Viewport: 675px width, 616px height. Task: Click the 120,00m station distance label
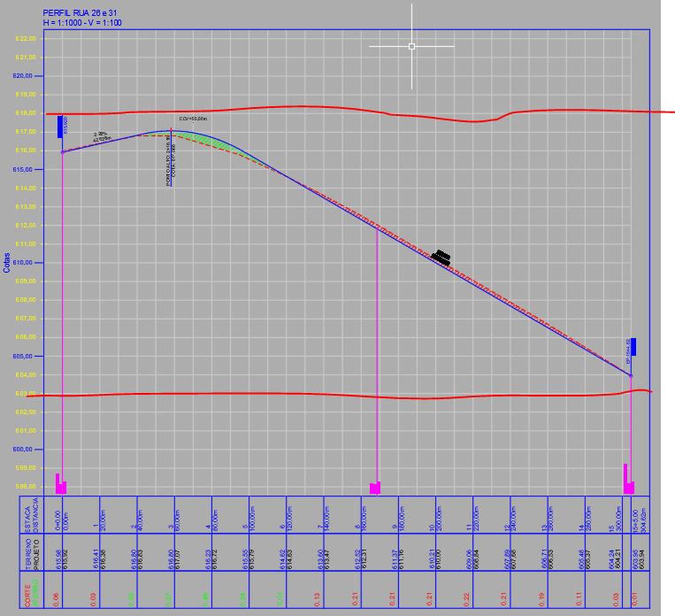pyautogui.click(x=289, y=519)
